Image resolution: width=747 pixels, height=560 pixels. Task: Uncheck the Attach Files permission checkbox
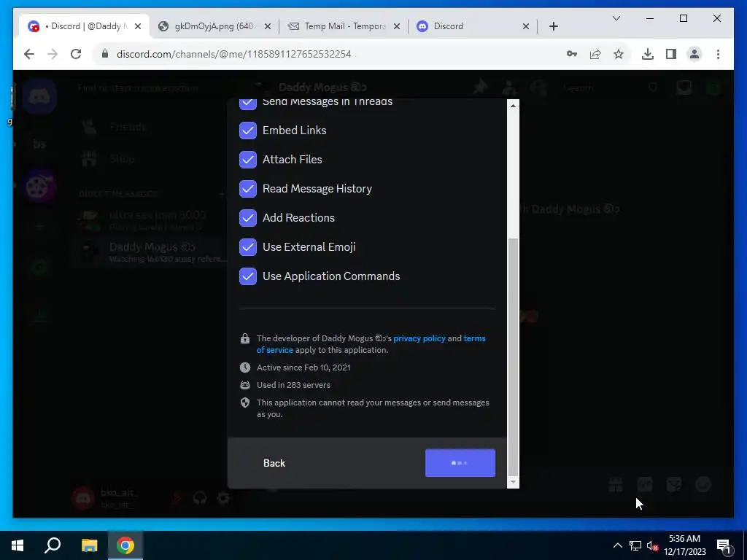tap(248, 160)
